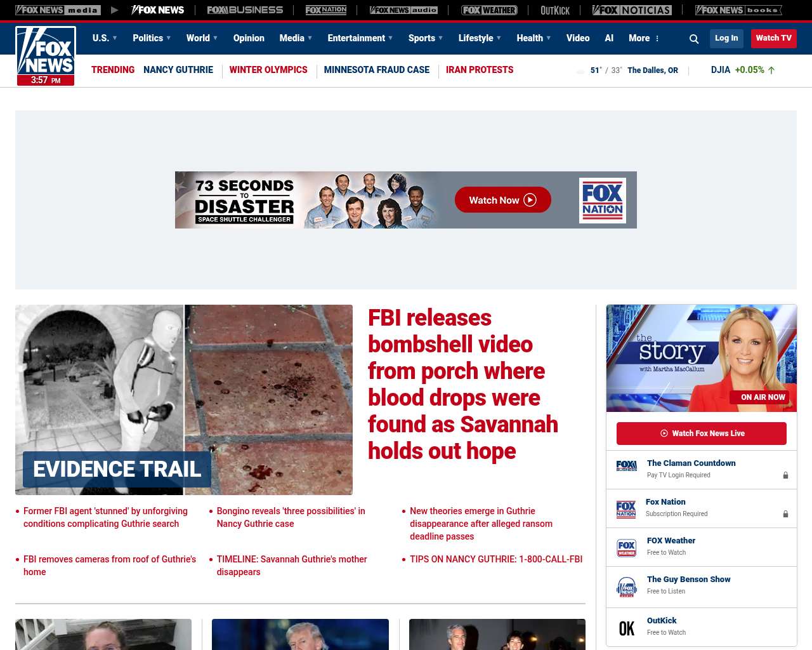The width and height of the screenshot is (812, 650).
Task: Click the lock icon for Claman Countdown
Action: [x=785, y=475]
